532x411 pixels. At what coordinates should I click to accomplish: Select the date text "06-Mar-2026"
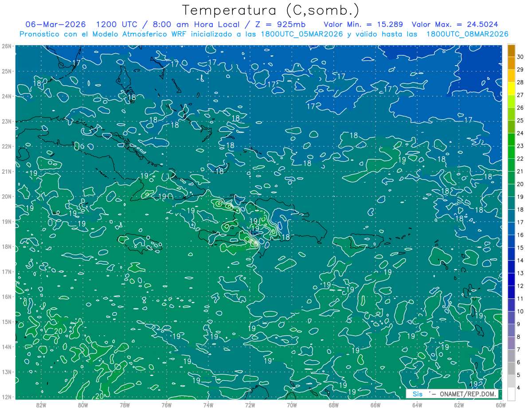point(55,24)
